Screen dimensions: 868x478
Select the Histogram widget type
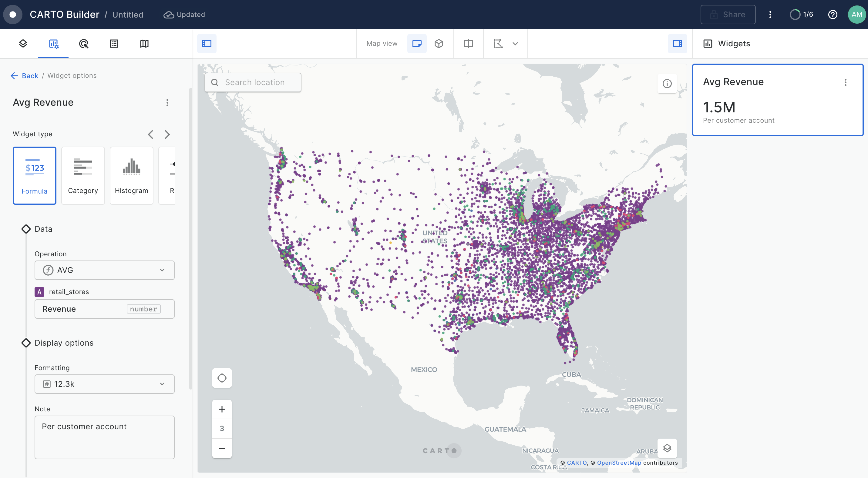click(x=131, y=175)
